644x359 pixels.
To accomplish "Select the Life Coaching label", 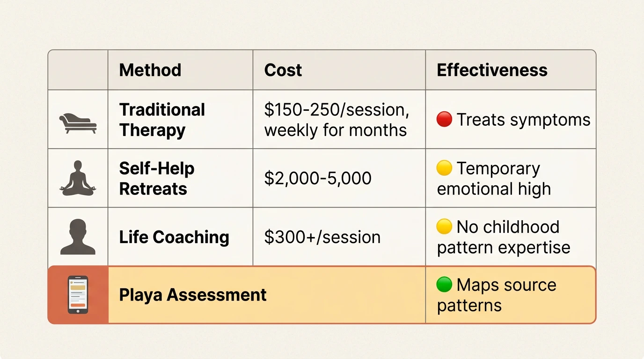I will (174, 237).
